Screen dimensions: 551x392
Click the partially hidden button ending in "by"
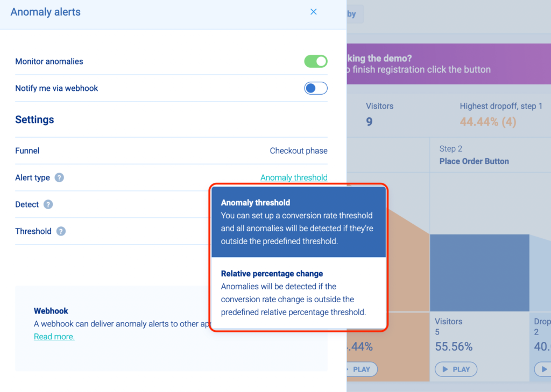tap(355, 14)
